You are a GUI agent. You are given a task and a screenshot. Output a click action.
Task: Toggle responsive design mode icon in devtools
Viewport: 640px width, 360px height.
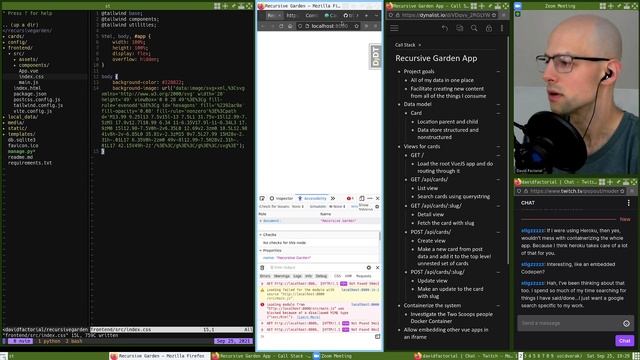click(x=362, y=198)
